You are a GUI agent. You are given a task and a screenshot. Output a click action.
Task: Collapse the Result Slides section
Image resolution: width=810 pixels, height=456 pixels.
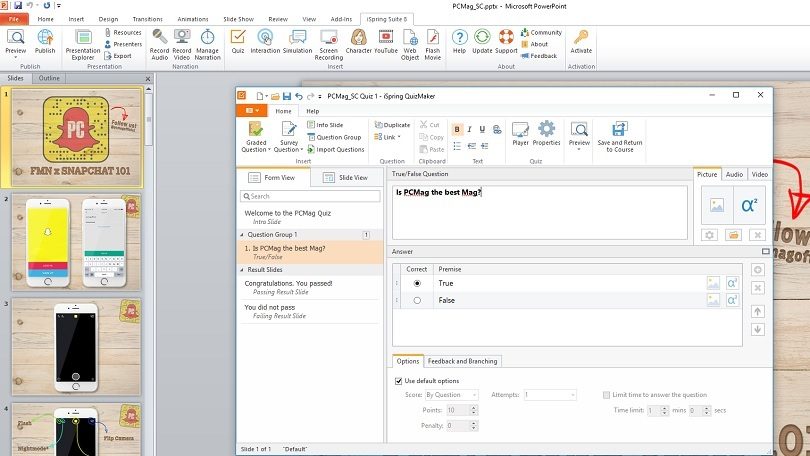tap(242, 270)
